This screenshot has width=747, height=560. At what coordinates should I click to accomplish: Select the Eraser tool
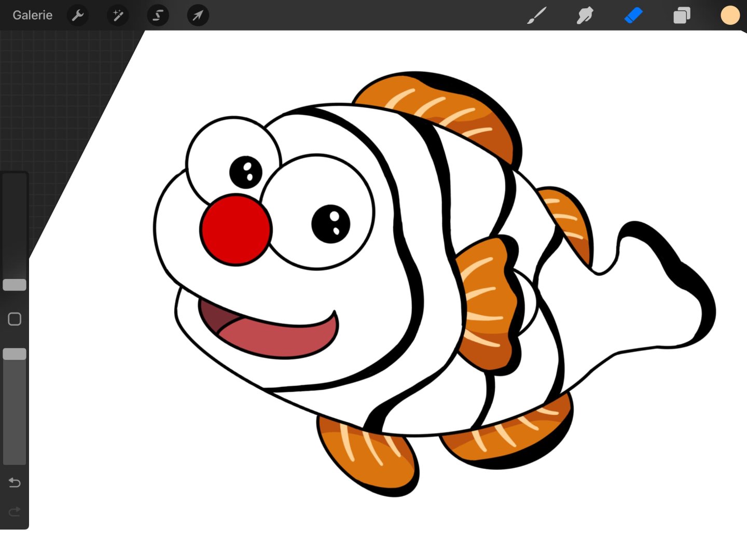(633, 16)
